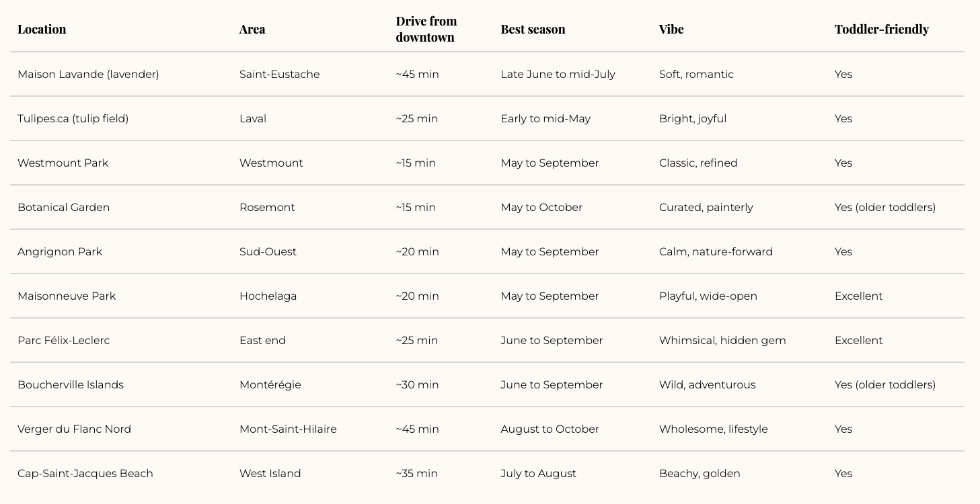
Task: Click the Westmount Park location cell
Action: pyautogui.click(x=63, y=163)
